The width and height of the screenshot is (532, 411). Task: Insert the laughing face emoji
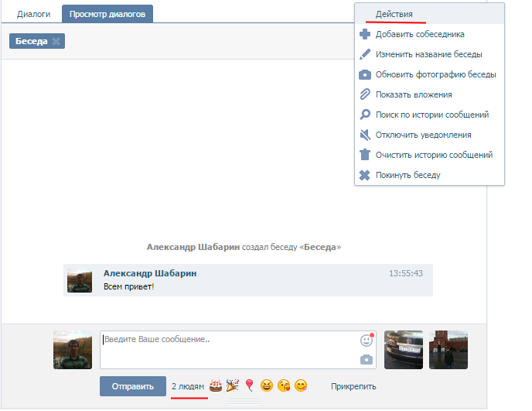click(267, 385)
